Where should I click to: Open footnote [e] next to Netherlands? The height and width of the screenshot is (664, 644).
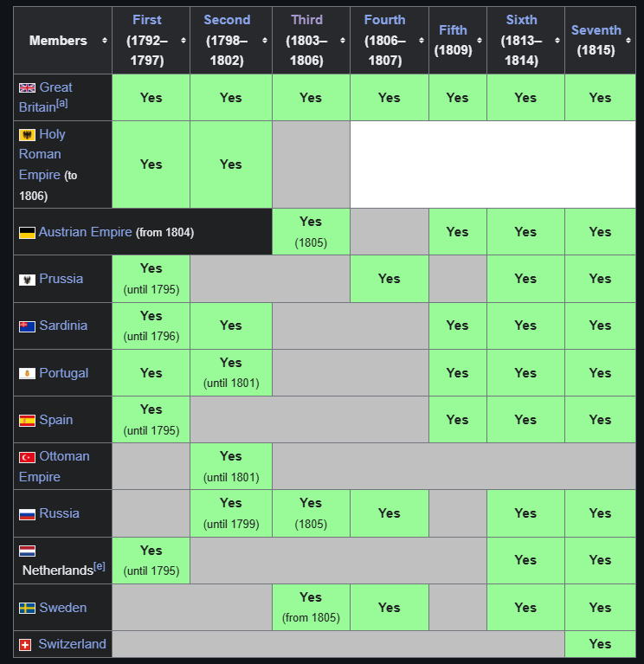[99, 566]
